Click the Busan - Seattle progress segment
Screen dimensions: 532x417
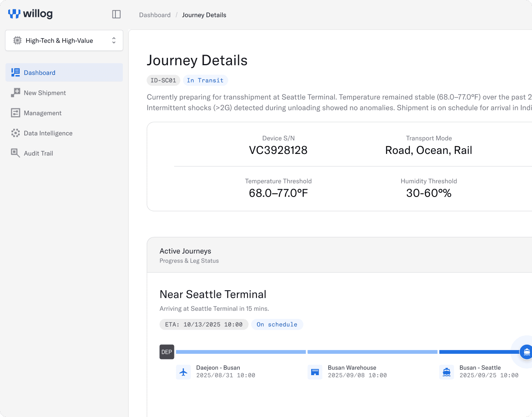click(479, 352)
